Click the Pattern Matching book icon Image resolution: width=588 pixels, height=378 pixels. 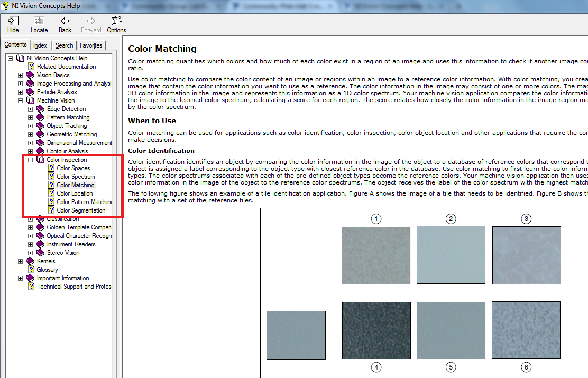40,117
